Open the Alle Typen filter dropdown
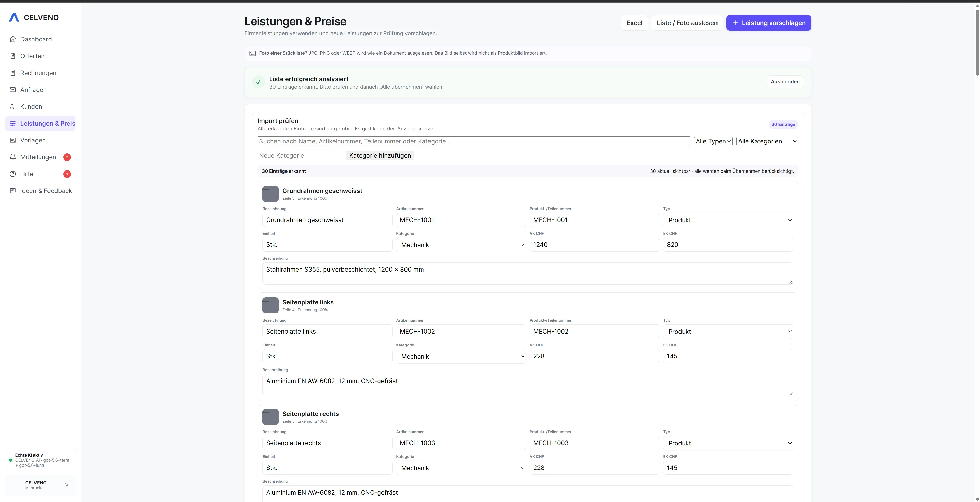 [x=713, y=141]
